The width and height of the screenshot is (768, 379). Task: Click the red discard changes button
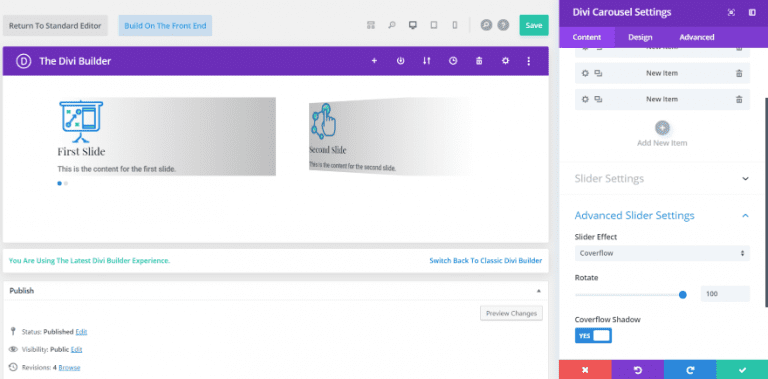tap(585, 370)
